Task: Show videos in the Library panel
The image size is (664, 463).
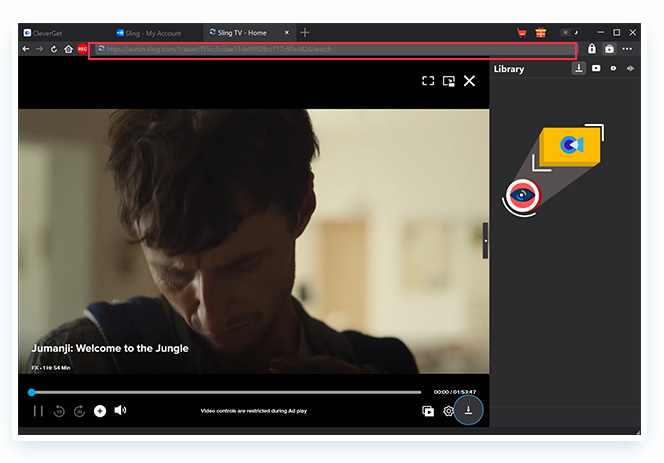Action: (596, 68)
